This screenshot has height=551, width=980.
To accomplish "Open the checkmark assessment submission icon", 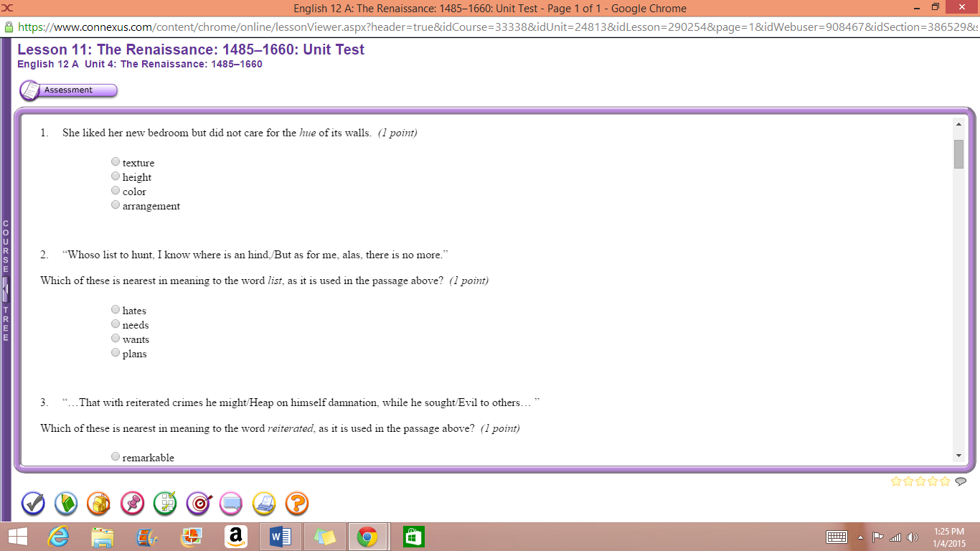I will tap(33, 504).
